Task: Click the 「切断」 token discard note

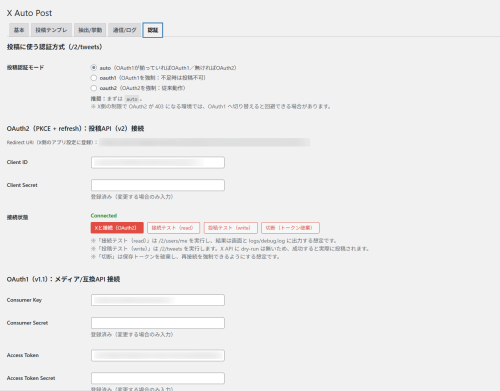Action: [185, 257]
